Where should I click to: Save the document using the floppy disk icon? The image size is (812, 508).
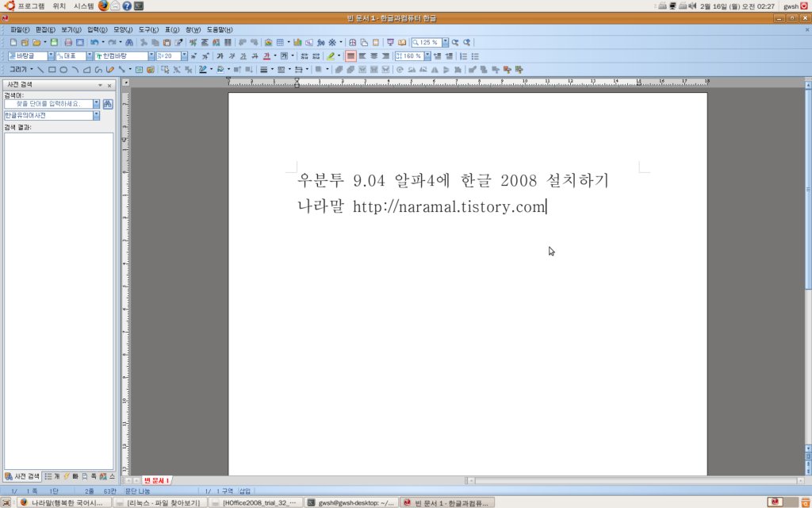tap(54, 43)
